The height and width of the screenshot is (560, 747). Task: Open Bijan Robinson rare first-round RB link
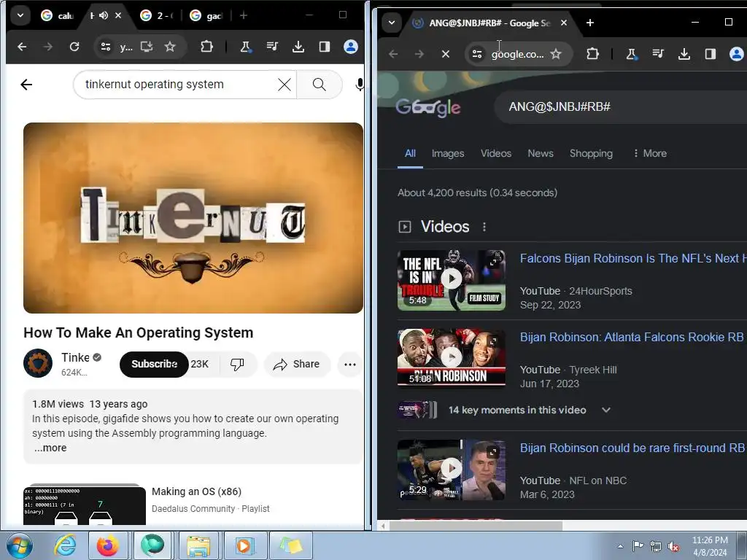(633, 448)
